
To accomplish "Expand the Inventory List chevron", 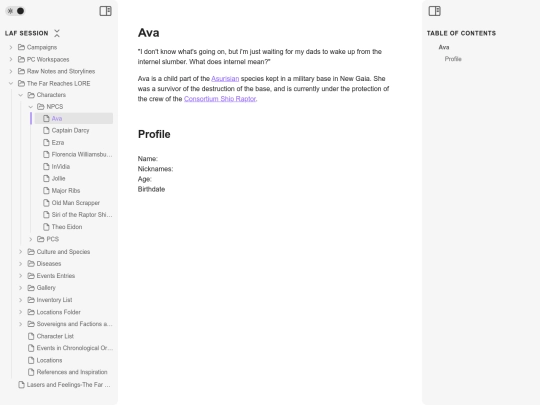I will click(x=21, y=300).
